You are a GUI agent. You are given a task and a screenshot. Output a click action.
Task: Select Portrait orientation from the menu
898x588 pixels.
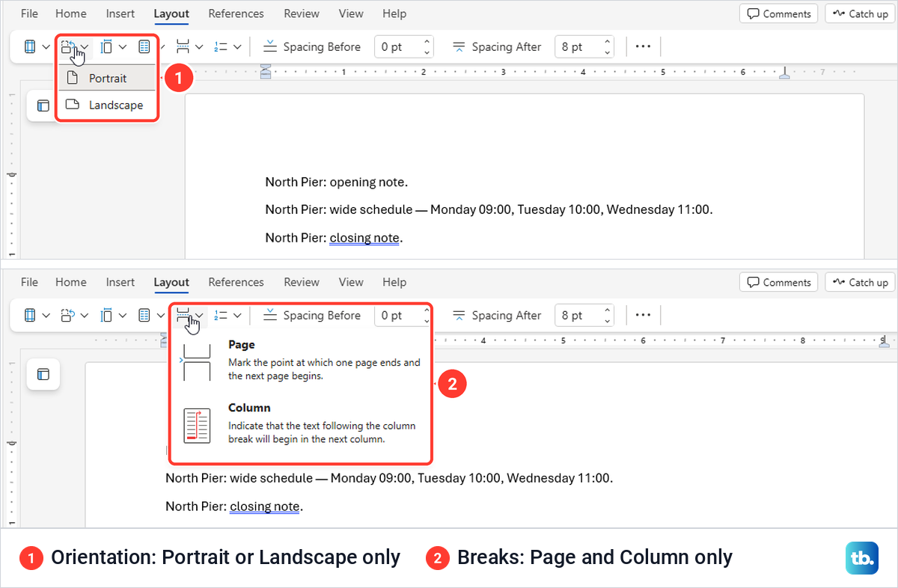point(107,78)
